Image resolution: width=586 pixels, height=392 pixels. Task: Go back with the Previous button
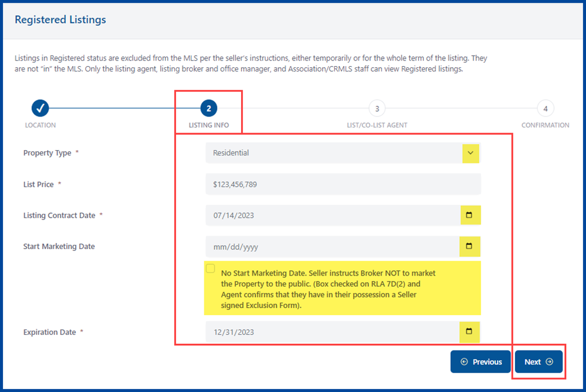[x=481, y=362]
